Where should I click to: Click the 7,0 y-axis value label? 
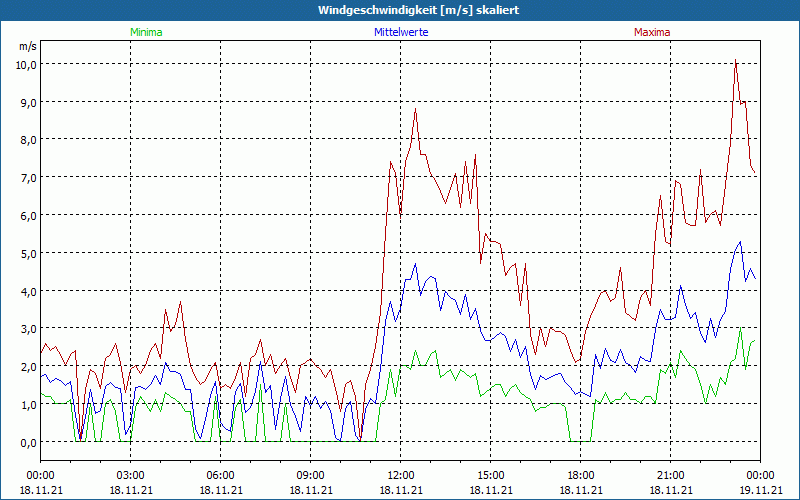pyautogui.click(x=28, y=178)
